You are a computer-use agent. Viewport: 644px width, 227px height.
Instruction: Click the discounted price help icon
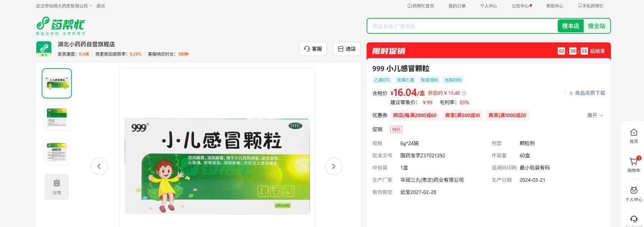(464, 93)
